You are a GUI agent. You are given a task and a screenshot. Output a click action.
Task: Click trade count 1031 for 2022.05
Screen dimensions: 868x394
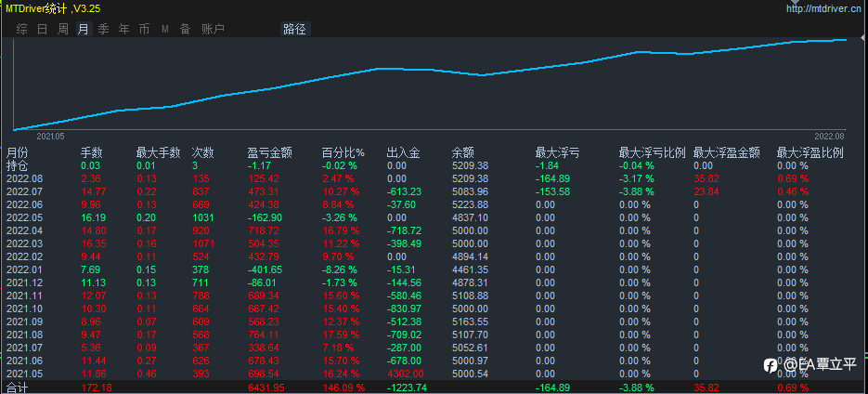pyautogui.click(x=201, y=217)
